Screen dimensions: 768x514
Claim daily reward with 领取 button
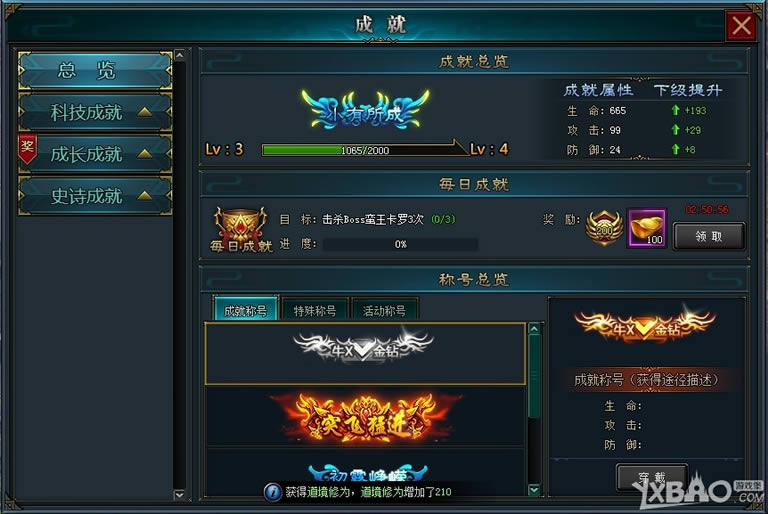click(x=709, y=236)
